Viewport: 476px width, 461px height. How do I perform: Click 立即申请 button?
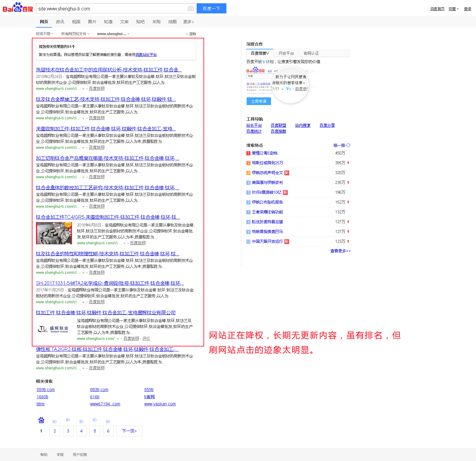click(259, 101)
